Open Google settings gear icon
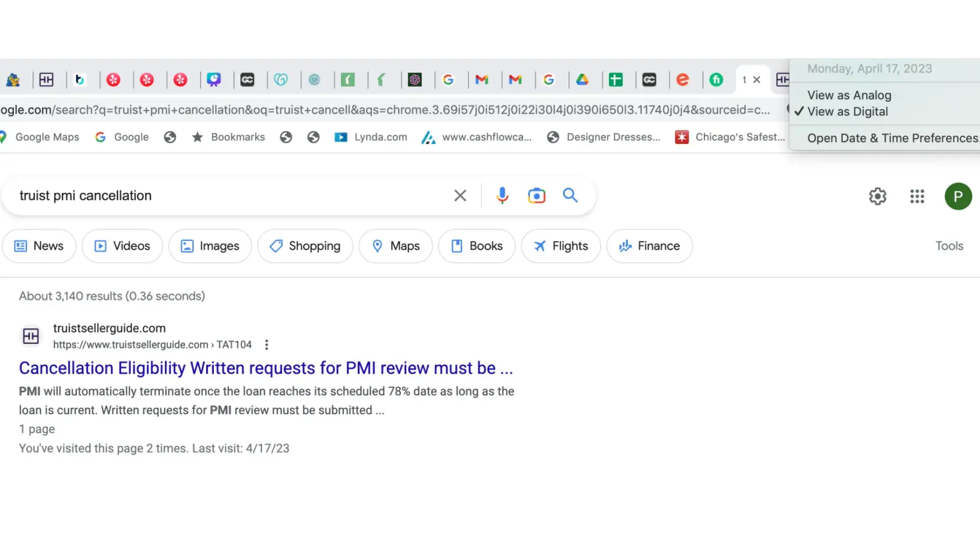This screenshot has height=551, width=980. coord(877,196)
